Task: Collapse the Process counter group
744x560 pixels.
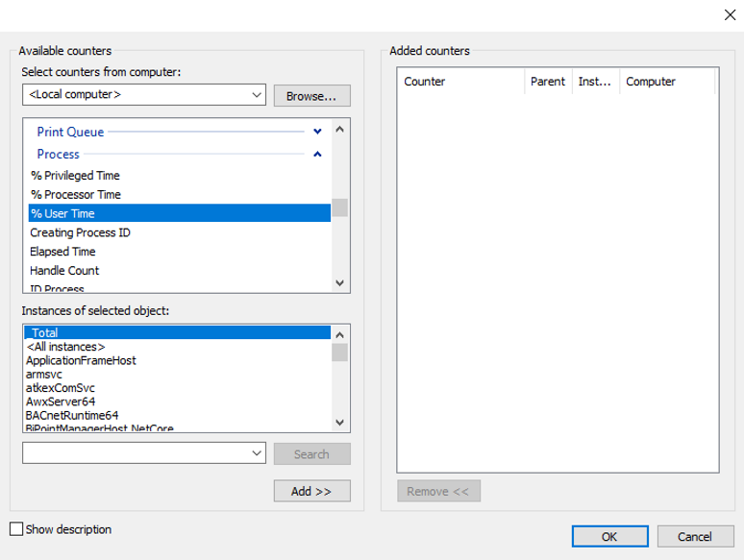Action: tap(317, 154)
